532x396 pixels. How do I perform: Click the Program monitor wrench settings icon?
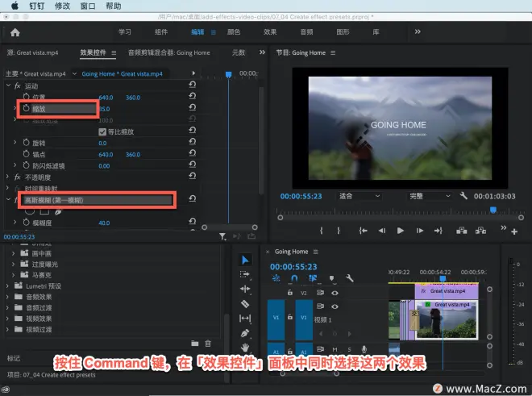(463, 196)
